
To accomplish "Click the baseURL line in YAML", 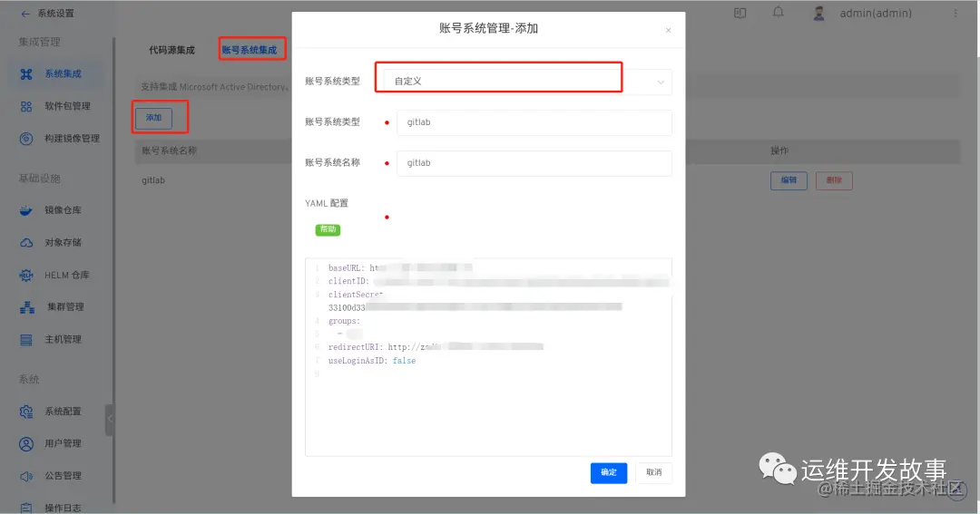I will (x=400, y=268).
